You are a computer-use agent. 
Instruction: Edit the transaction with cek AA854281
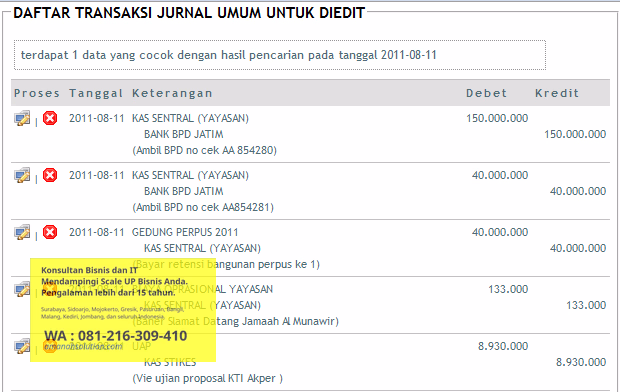point(22,175)
